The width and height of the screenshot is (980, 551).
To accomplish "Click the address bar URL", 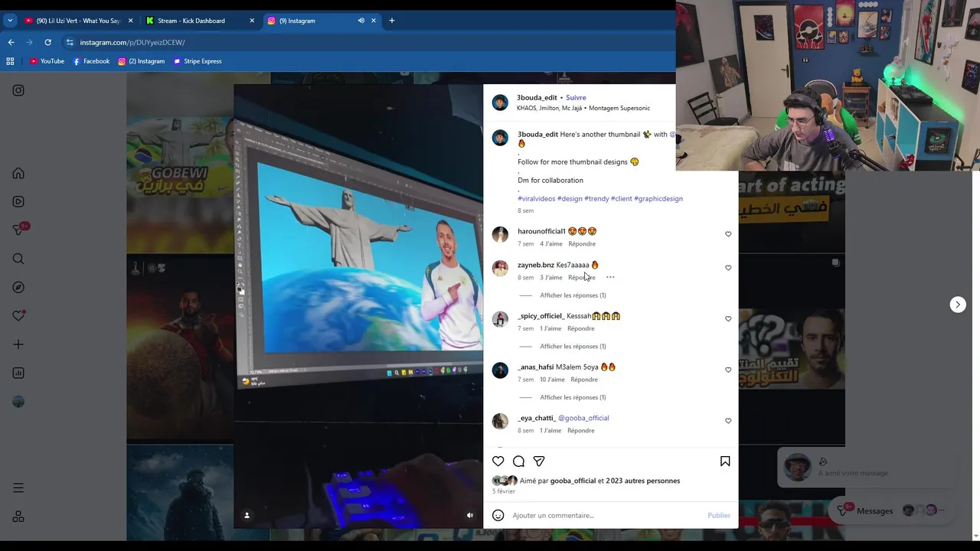I will click(132, 42).
